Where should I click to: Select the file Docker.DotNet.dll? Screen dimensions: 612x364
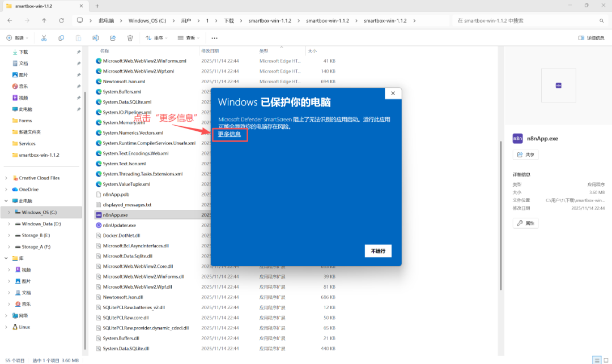tap(121, 235)
